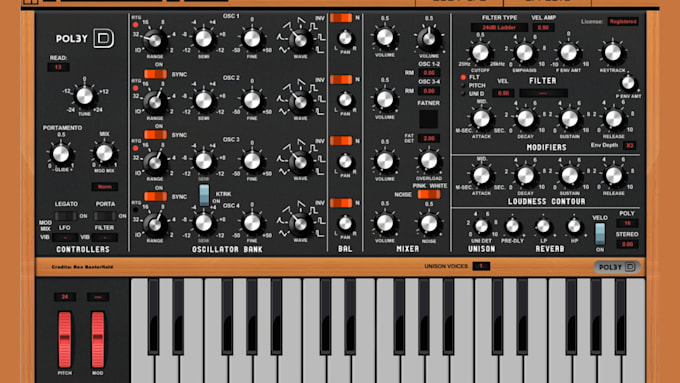Open the Norm mod mix mode selector
This screenshot has width=680, height=383.
(105, 187)
